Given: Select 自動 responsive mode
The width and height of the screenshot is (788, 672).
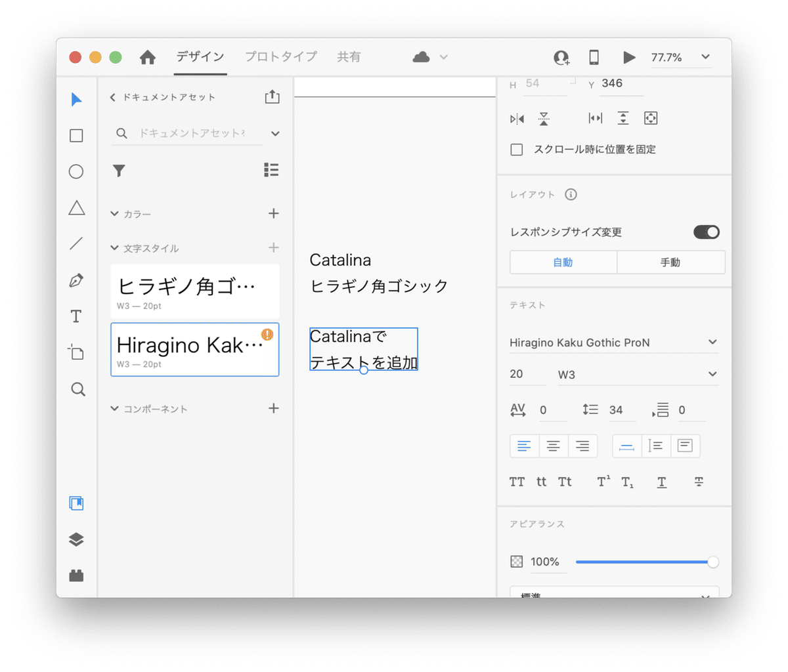Looking at the screenshot, I should (563, 262).
